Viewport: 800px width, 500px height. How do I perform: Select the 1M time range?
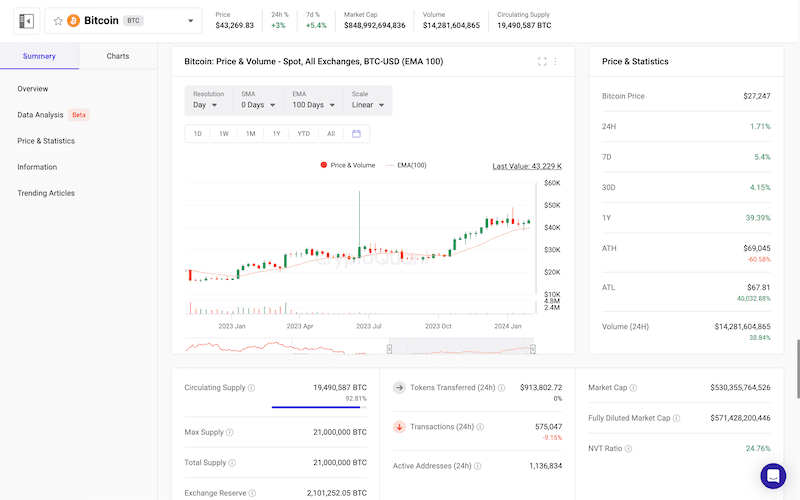click(251, 134)
